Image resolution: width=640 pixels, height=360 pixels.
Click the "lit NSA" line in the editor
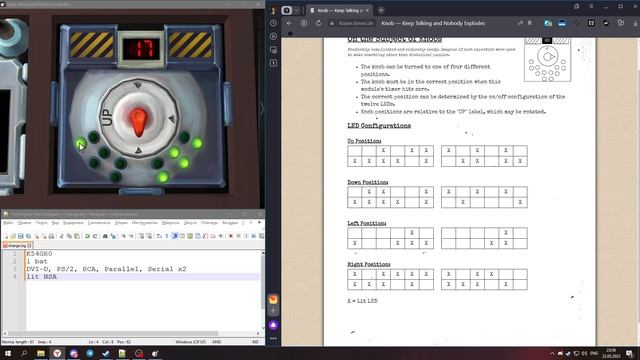tap(42, 277)
